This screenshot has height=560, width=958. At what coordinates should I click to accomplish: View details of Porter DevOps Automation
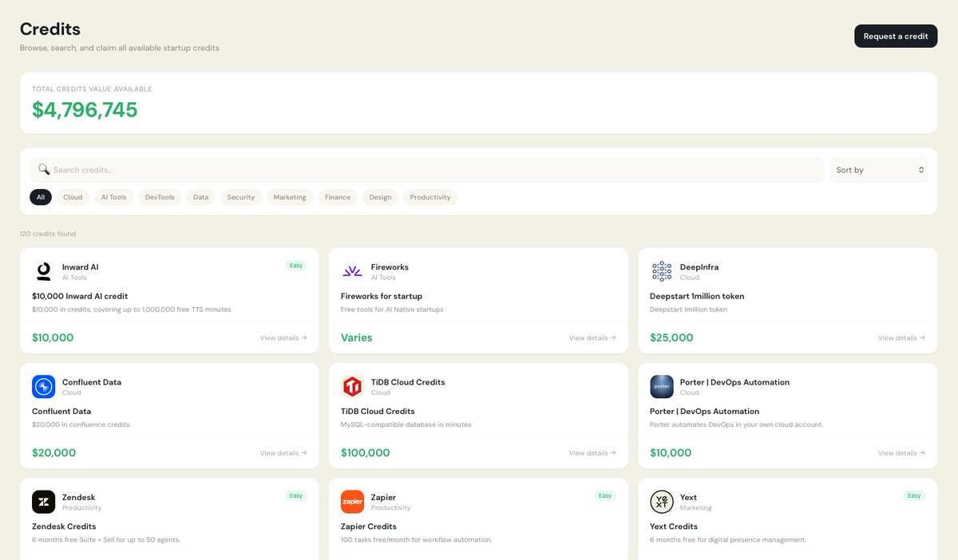click(x=901, y=453)
